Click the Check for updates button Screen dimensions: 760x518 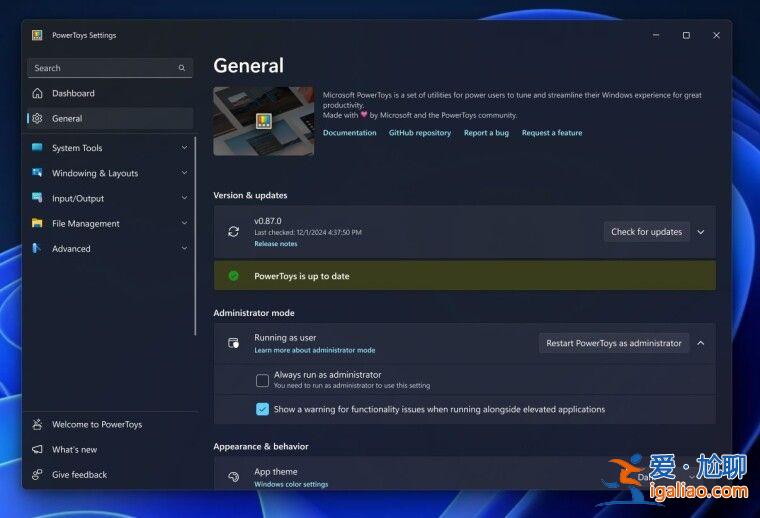click(646, 232)
